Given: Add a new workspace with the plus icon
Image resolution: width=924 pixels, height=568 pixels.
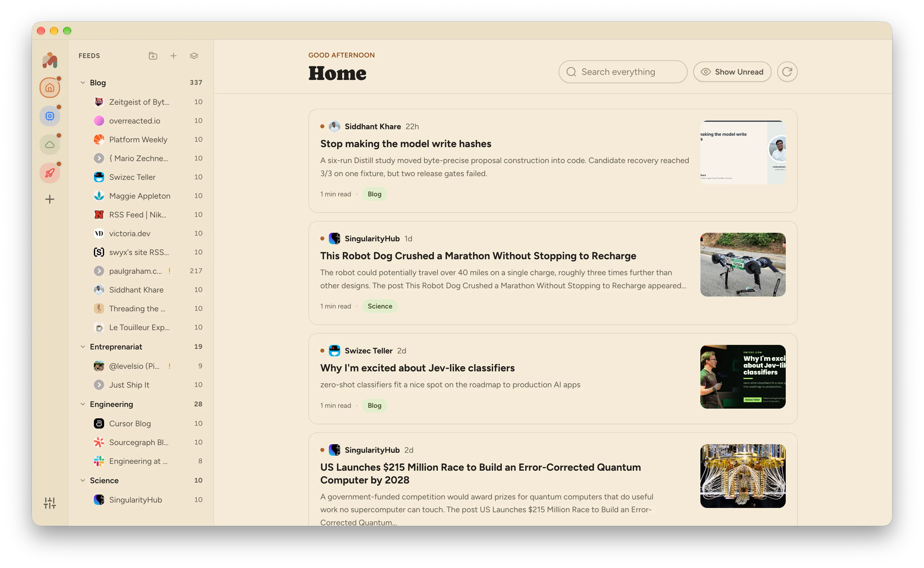Looking at the screenshot, I should coord(49,199).
